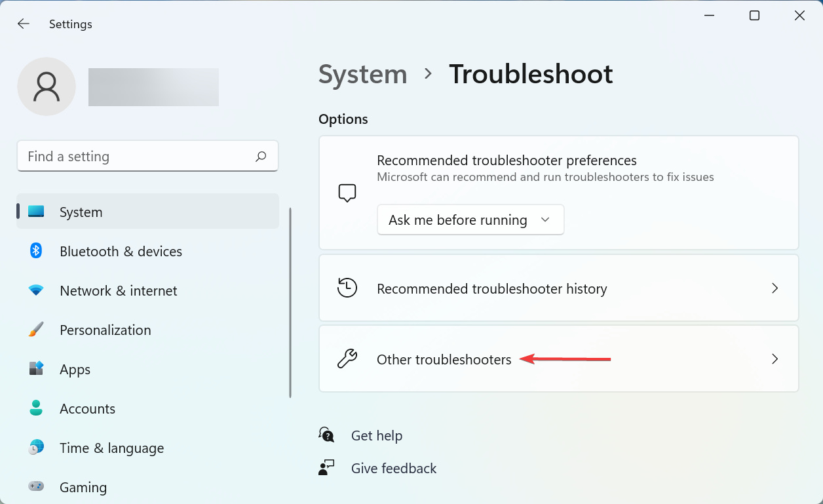Open the System sidebar section

(x=148, y=212)
